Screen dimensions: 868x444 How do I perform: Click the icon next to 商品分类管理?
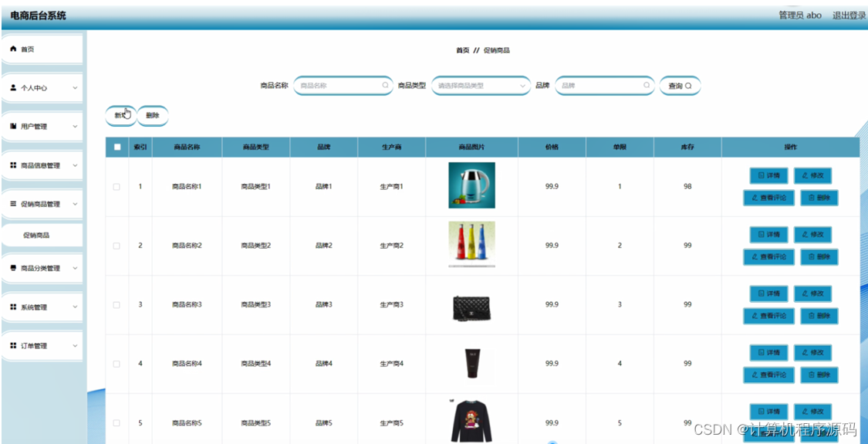(x=14, y=268)
